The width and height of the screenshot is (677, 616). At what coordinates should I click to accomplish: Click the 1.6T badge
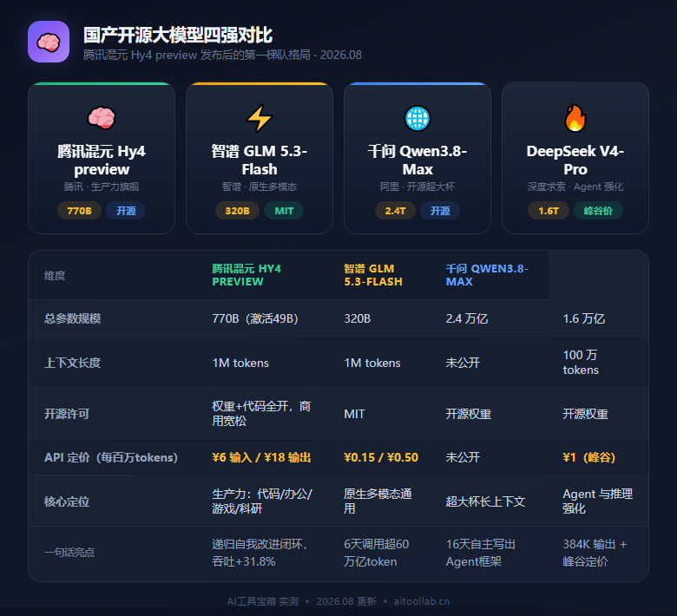click(x=549, y=211)
